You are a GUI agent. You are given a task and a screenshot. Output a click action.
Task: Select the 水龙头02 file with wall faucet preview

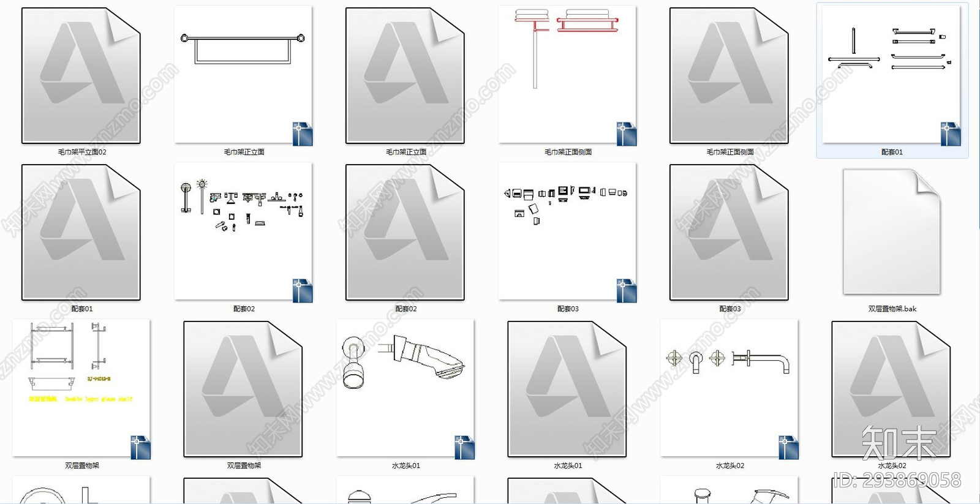729,388
